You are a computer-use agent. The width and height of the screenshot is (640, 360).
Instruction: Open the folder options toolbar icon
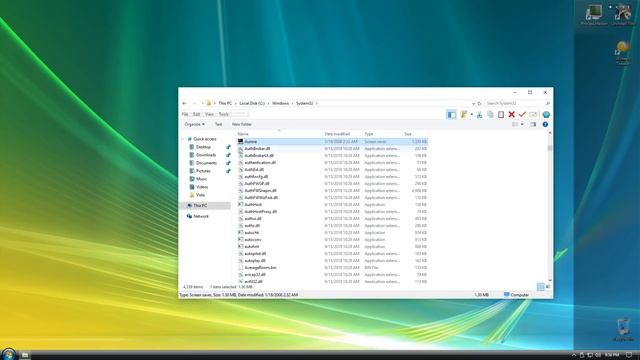[464, 115]
